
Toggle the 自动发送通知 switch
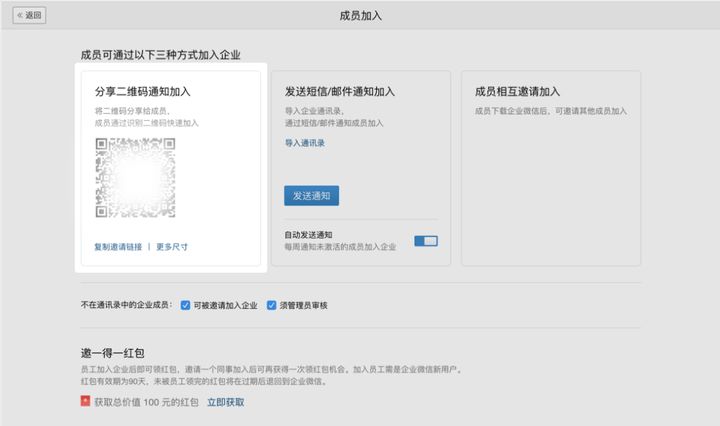click(426, 241)
